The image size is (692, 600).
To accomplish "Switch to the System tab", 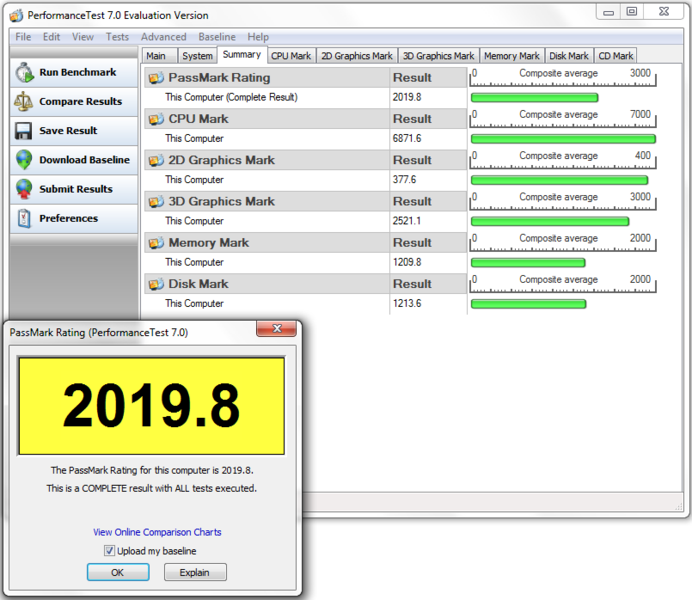I will coord(197,56).
